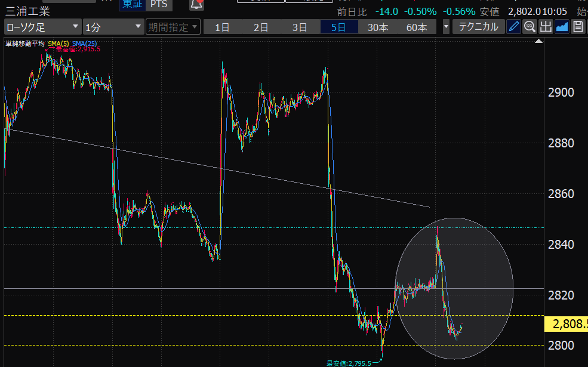Click the alert bell icon

point(196,5)
